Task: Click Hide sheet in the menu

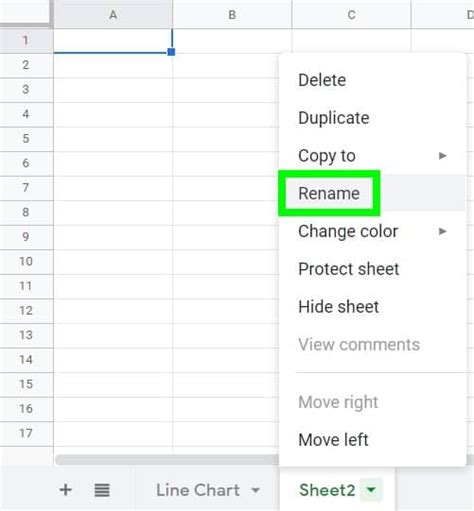Action: tap(338, 307)
